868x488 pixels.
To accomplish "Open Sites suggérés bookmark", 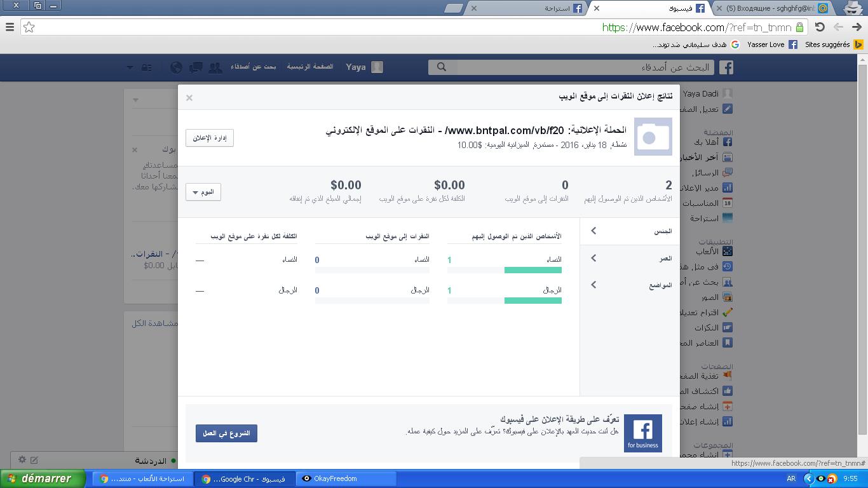I will point(834,44).
